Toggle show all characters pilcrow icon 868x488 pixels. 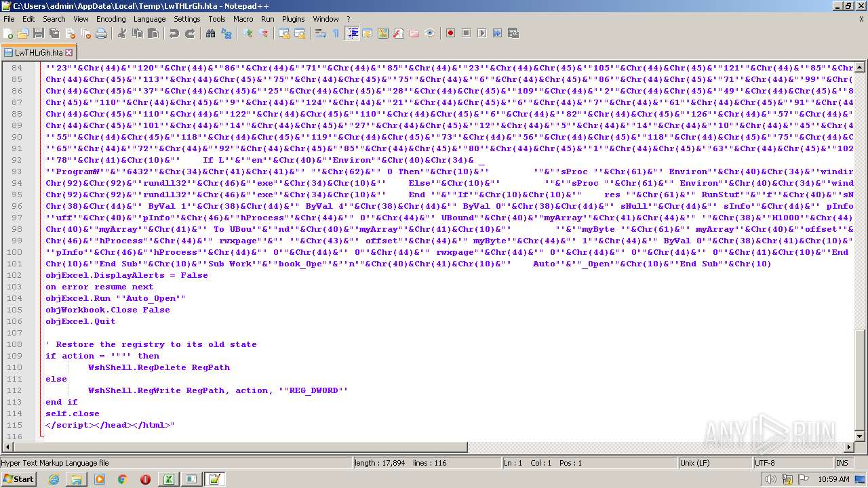336,33
